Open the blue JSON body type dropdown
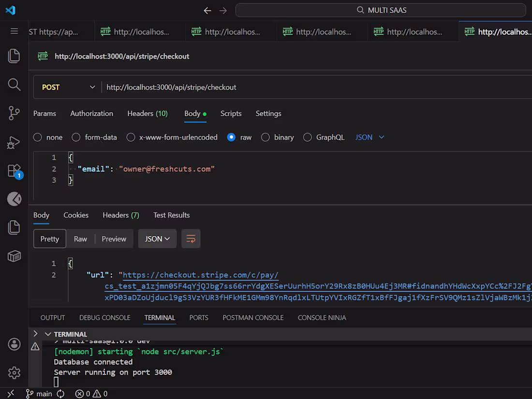The image size is (532, 399). [x=370, y=137]
